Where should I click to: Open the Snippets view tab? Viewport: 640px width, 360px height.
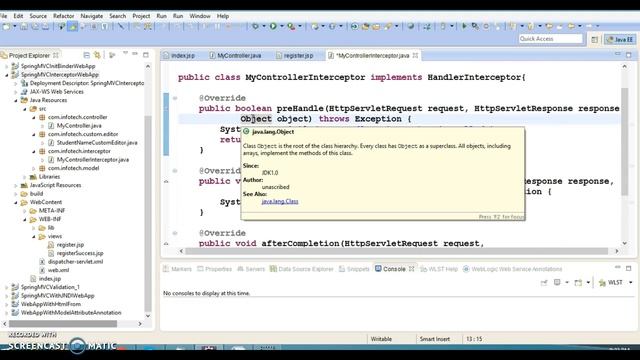pyautogui.click(x=354, y=269)
